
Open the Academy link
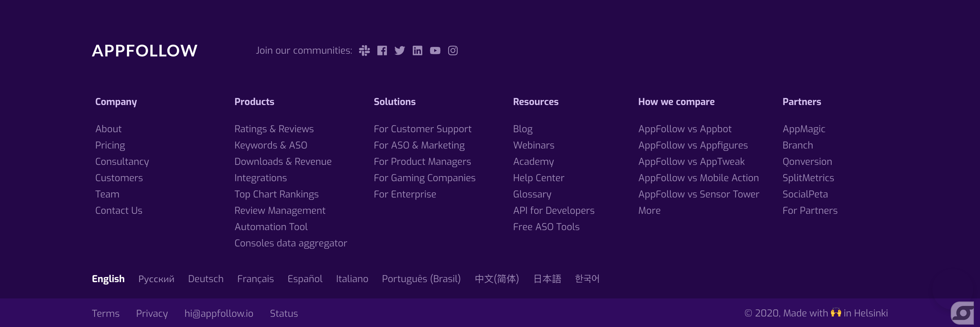pyautogui.click(x=533, y=161)
